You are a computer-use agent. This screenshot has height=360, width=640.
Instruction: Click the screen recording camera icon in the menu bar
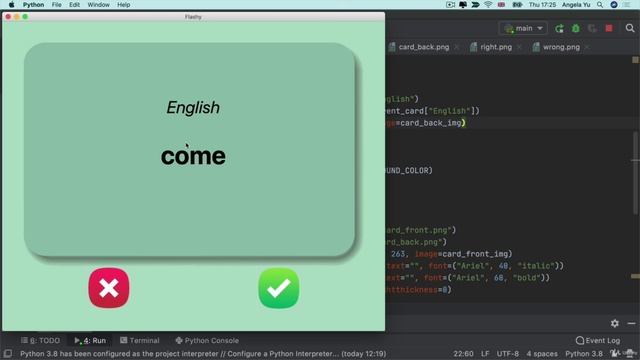pos(450,5)
